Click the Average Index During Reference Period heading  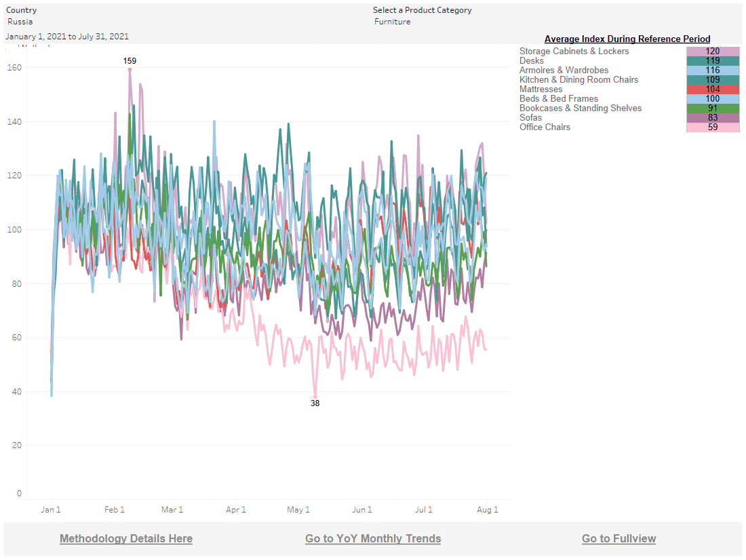tap(627, 39)
